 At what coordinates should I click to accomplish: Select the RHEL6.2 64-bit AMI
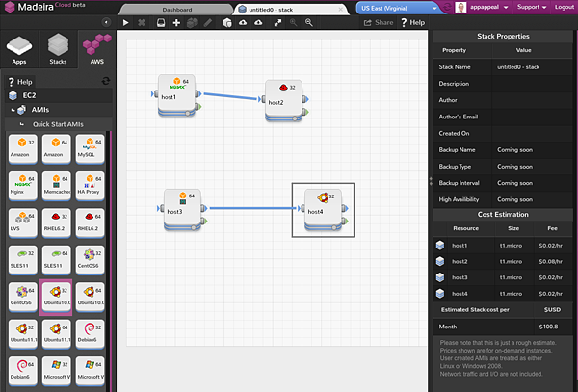coord(90,222)
